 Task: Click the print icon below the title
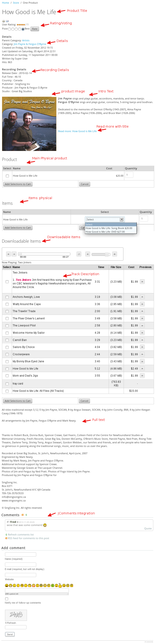coord(3,21)
